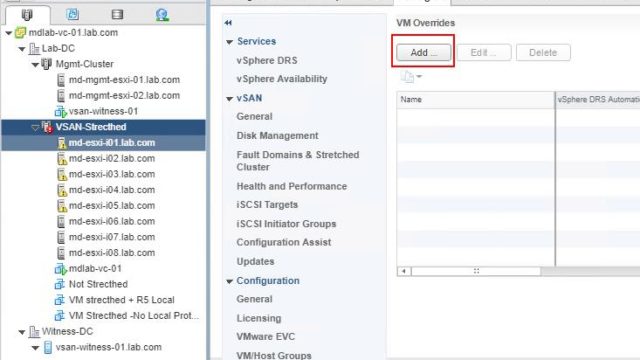Open vSphere Availability settings
Screen dimensions: 640x360
[x=282, y=79]
